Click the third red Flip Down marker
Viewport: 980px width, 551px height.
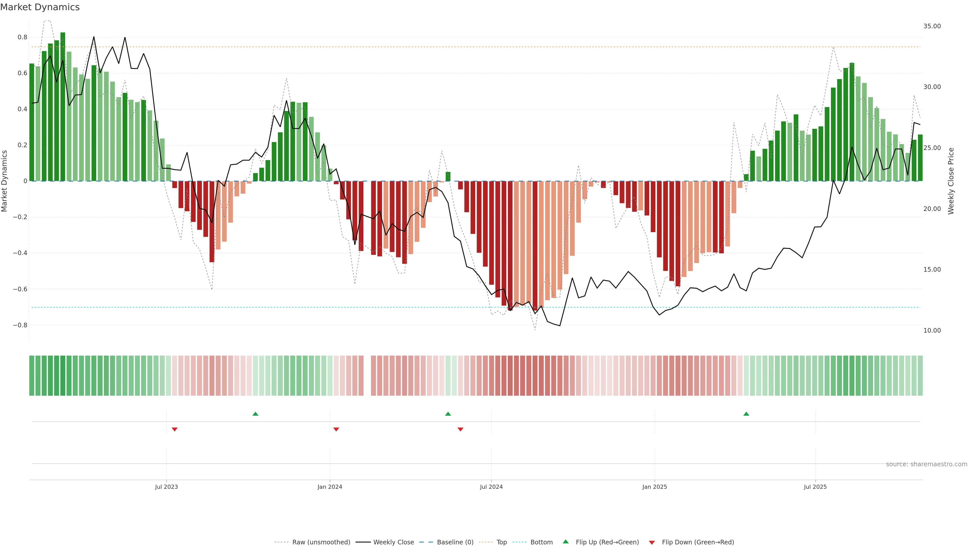tap(460, 429)
